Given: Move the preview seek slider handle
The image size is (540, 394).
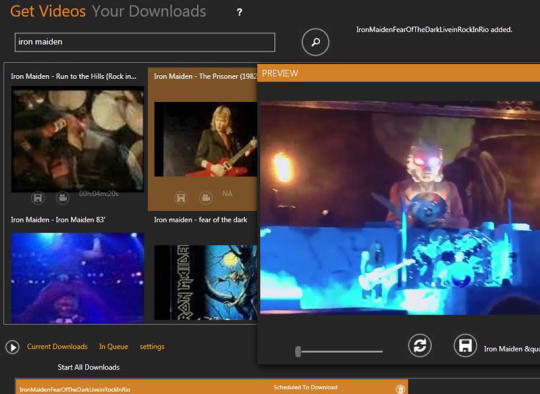Looking at the screenshot, I should coord(298,352).
